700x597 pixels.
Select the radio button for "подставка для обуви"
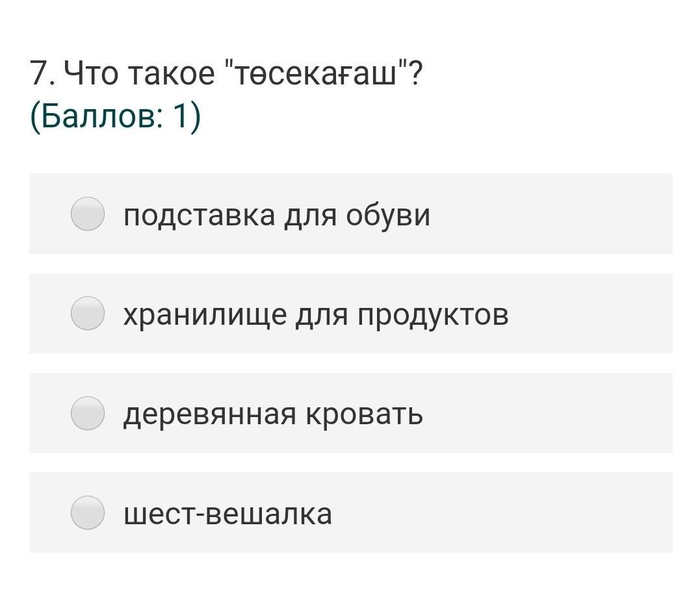click(88, 214)
